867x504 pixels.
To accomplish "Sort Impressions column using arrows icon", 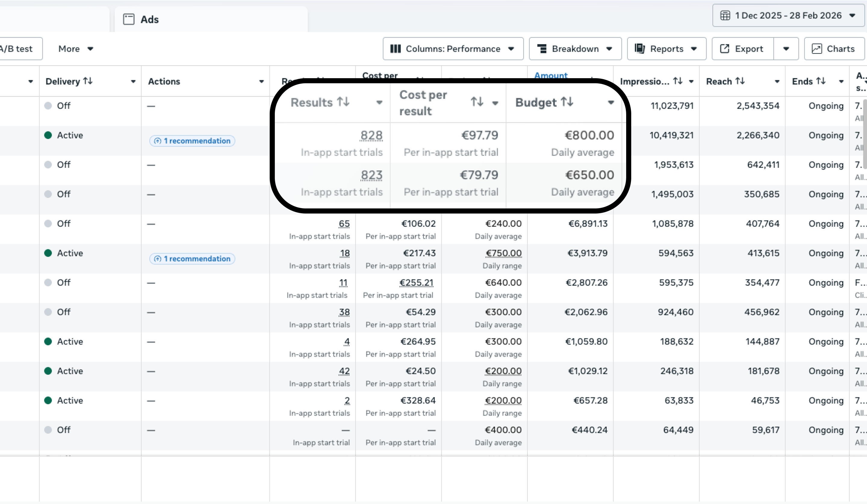I will click(x=678, y=81).
